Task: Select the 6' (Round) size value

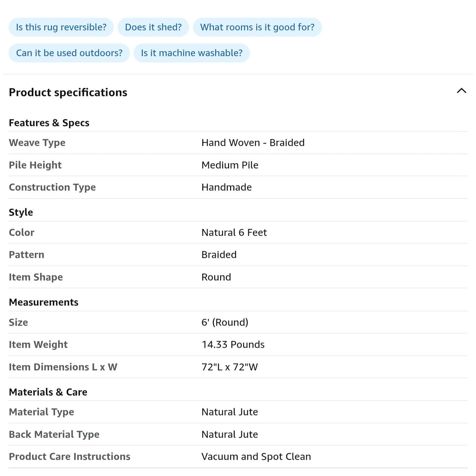Action: (225, 322)
